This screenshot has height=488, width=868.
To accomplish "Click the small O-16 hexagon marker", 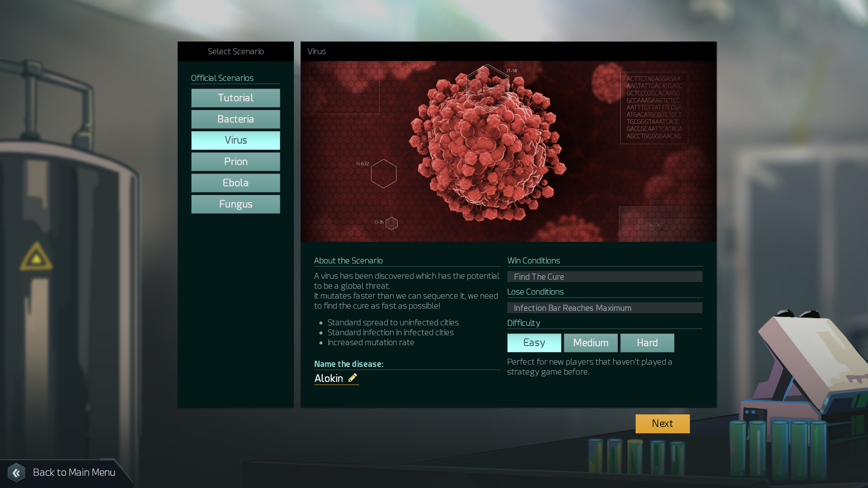I will pyautogui.click(x=392, y=223).
